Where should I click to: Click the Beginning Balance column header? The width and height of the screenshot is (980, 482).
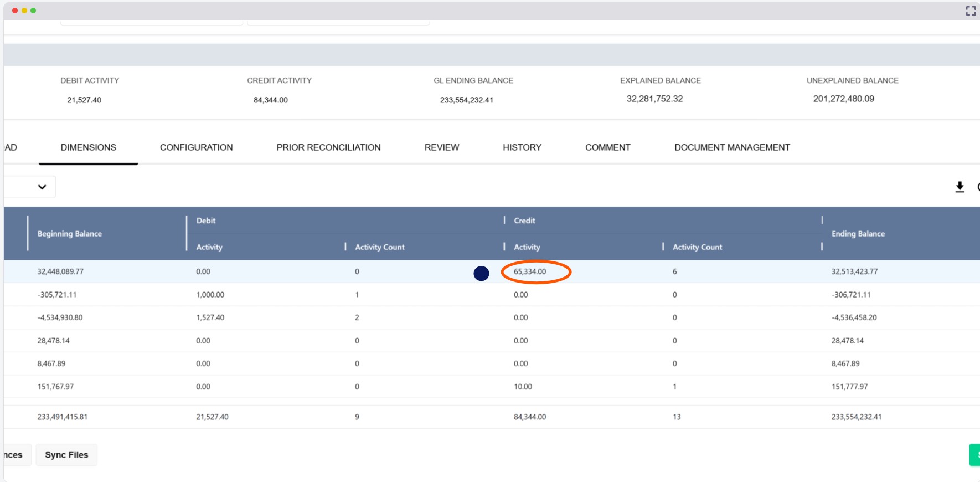[x=70, y=234]
